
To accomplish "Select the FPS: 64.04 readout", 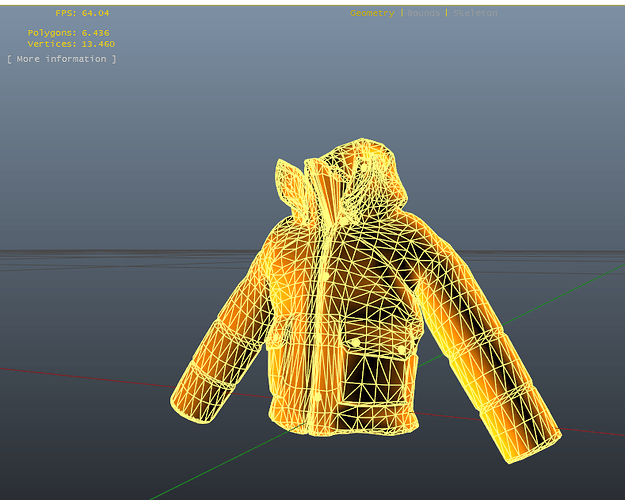I will coord(82,13).
